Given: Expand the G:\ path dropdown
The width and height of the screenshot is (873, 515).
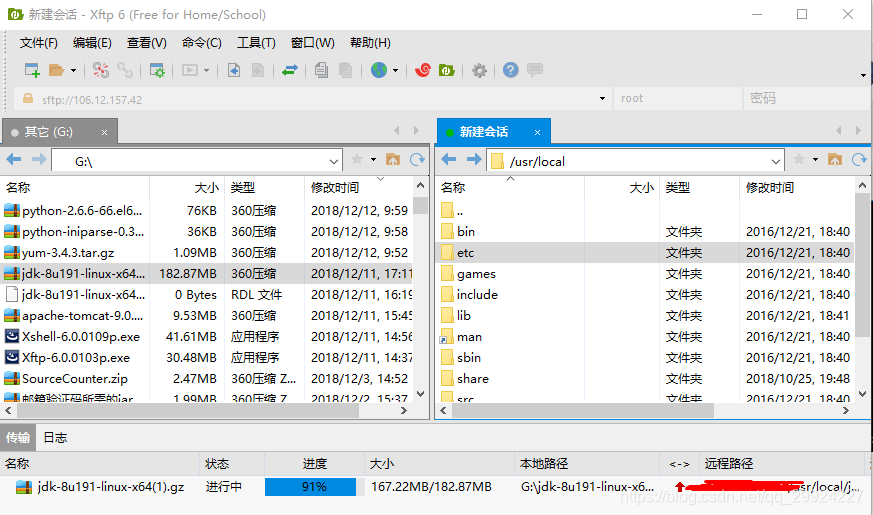Looking at the screenshot, I should point(333,161).
